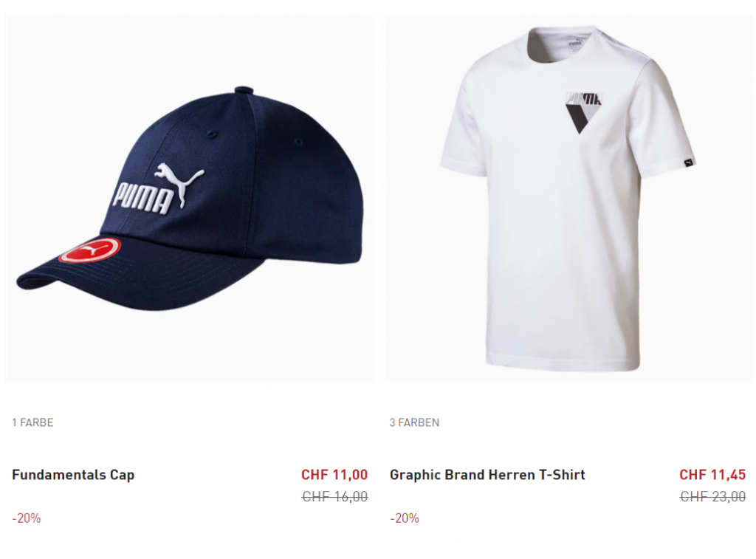Click the Fundamentals Cap product title
The height and width of the screenshot is (559, 756).
[x=73, y=475]
